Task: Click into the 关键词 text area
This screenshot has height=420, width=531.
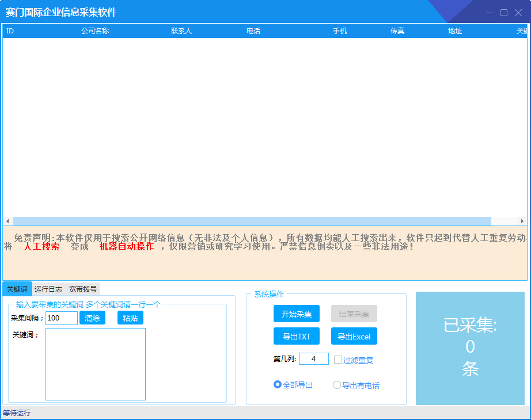Action: point(96,364)
